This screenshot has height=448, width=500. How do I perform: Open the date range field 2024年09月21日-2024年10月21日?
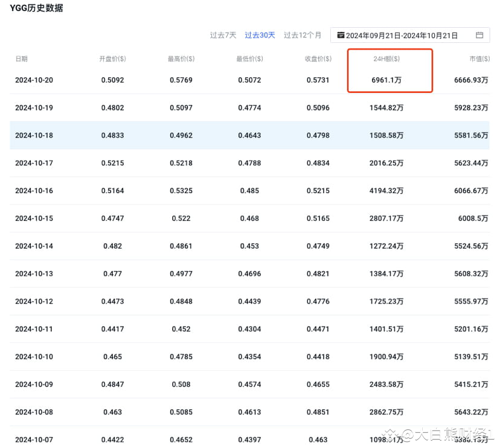coord(410,35)
